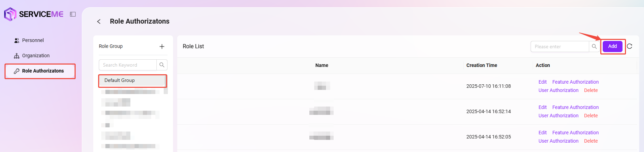The width and height of the screenshot is (644, 152).
Task: Add a role group with plus icon
Action: pyautogui.click(x=162, y=47)
